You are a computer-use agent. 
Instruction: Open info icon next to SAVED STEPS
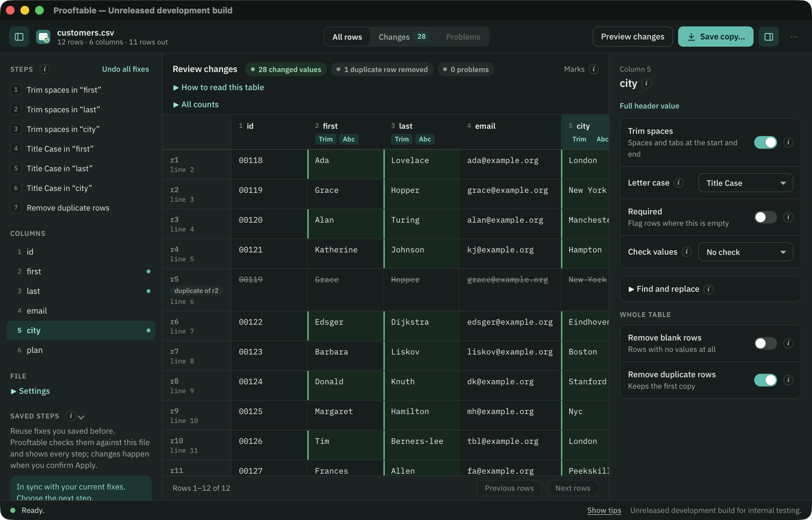coord(71,416)
